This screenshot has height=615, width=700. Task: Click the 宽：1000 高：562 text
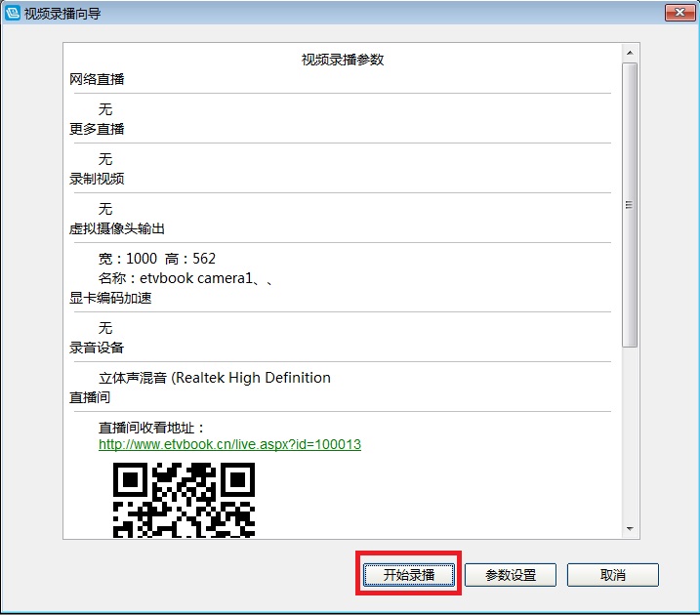(157, 259)
